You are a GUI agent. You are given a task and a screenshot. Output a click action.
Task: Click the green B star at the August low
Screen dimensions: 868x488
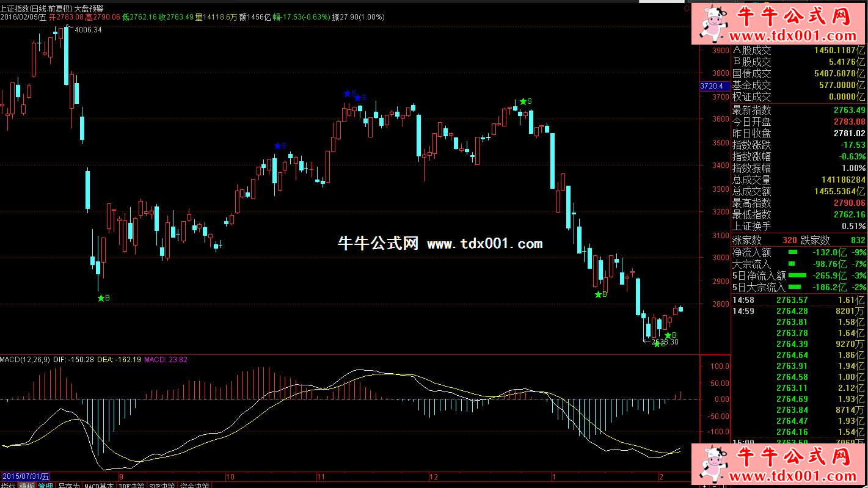[101, 298]
